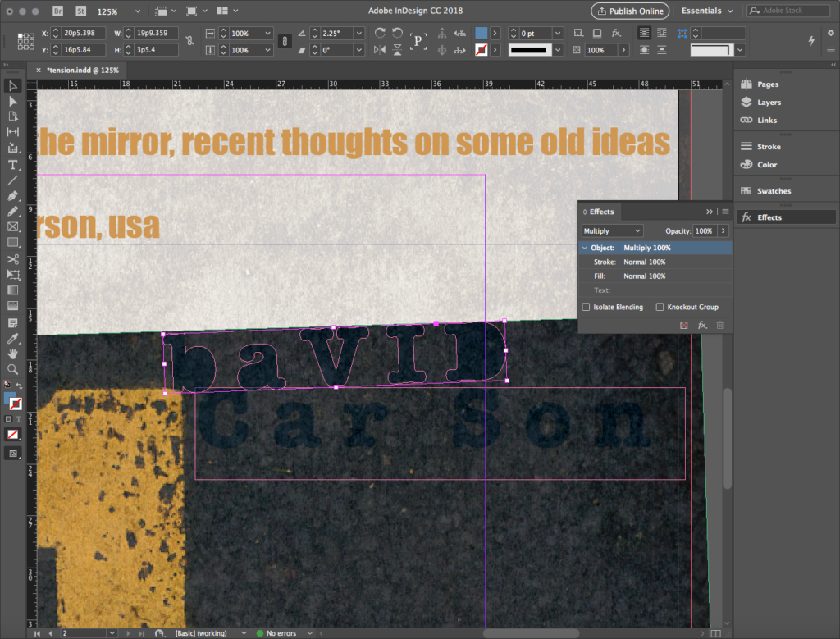Open the Layers panel

769,103
